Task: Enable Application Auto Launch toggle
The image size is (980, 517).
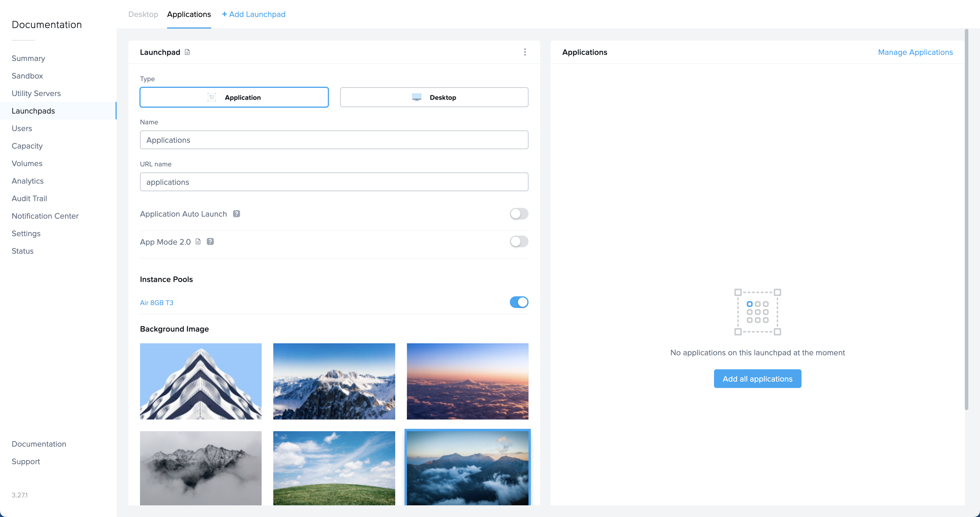Action: click(x=519, y=214)
